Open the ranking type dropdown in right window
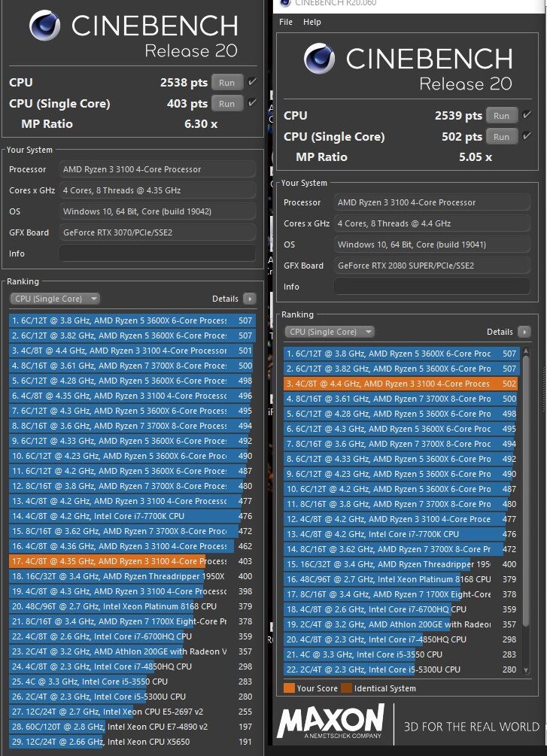The image size is (547, 756). [330, 332]
